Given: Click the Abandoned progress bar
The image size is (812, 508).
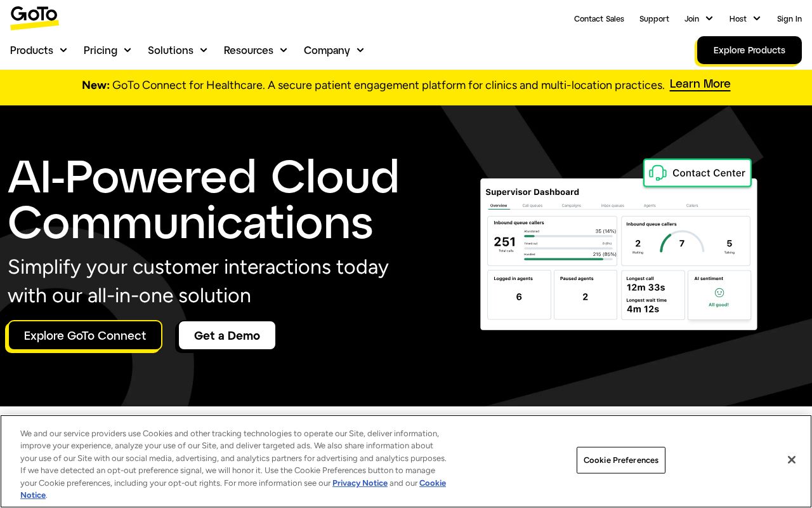Looking at the screenshot, I should (x=568, y=236).
